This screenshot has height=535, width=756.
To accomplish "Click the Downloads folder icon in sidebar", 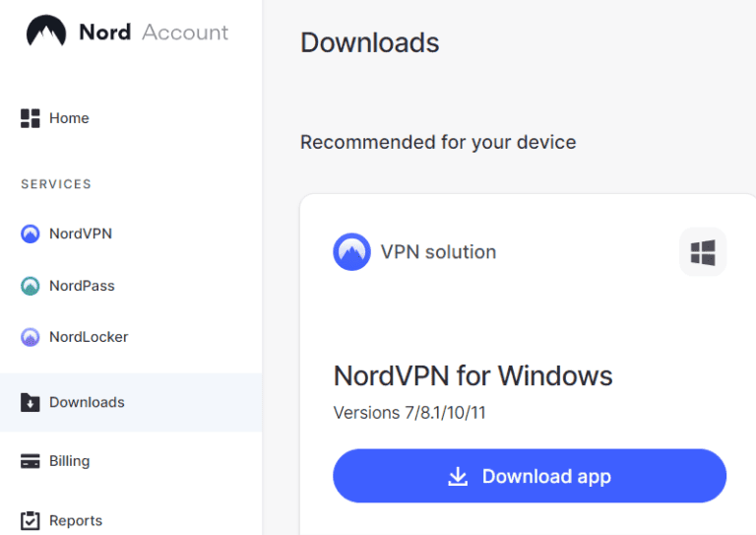I will click(31, 402).
